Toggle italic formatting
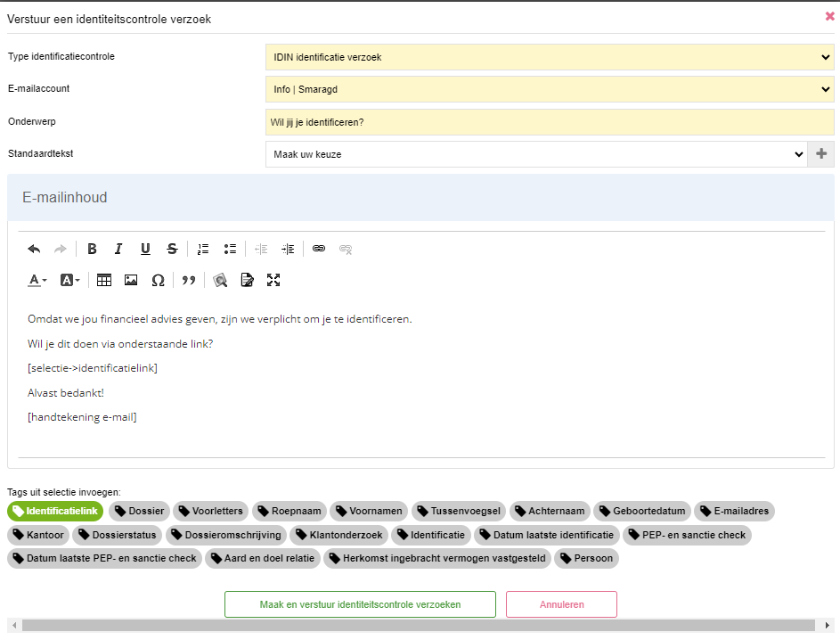The width and height of the screenshot is (840, 640). (x=118, y=249)
